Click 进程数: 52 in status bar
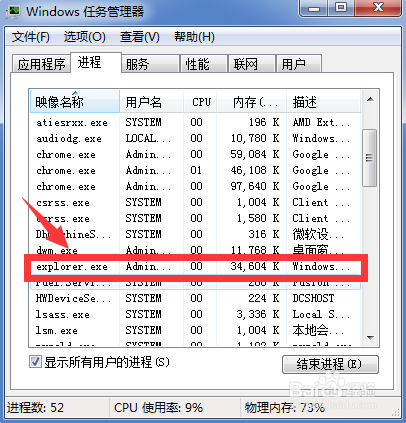Screen dimensions: 406x423 [x=35, y=407]
